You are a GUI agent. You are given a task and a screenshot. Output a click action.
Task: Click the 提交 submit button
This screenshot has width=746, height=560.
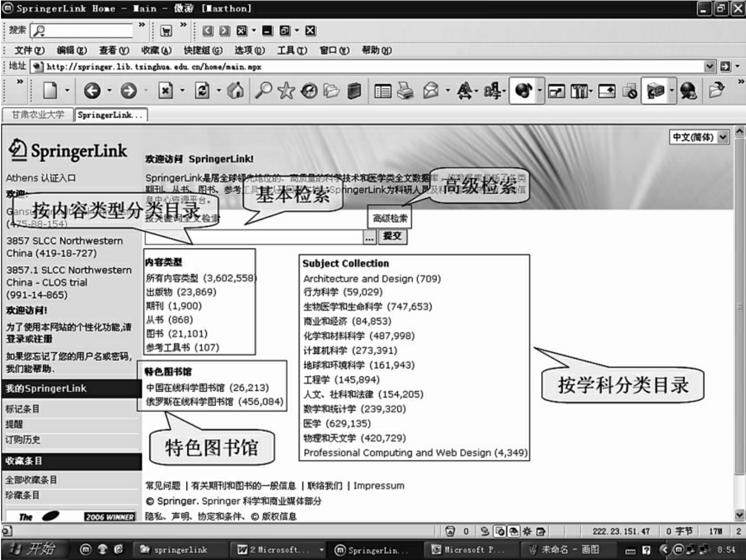[392, 236]
